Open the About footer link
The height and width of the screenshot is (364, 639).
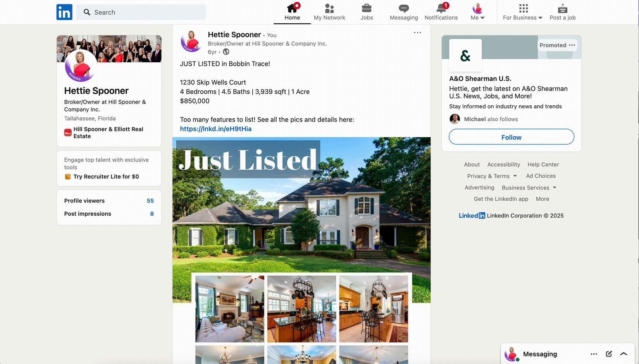[472, 165]
